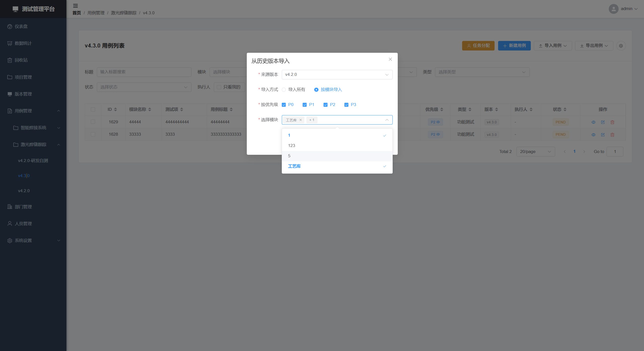644x351 pixels.
Task: Click the 输入标题搜索 title input field
Action: [144, 72]
